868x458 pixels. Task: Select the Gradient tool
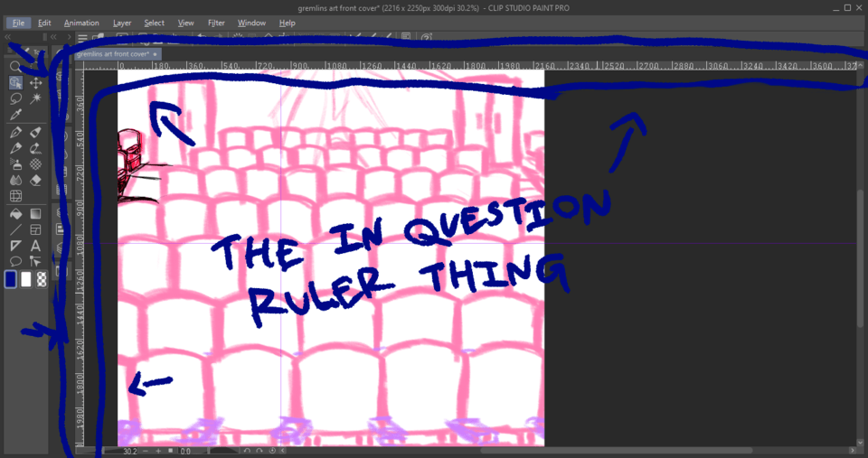(x=36, y=213)
